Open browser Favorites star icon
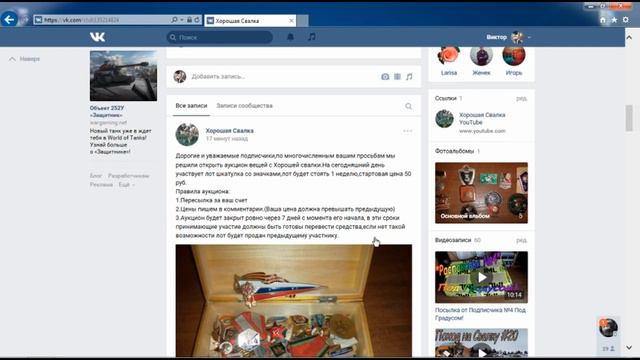Screen dimensions: 640x360 [x=614, y=20]
